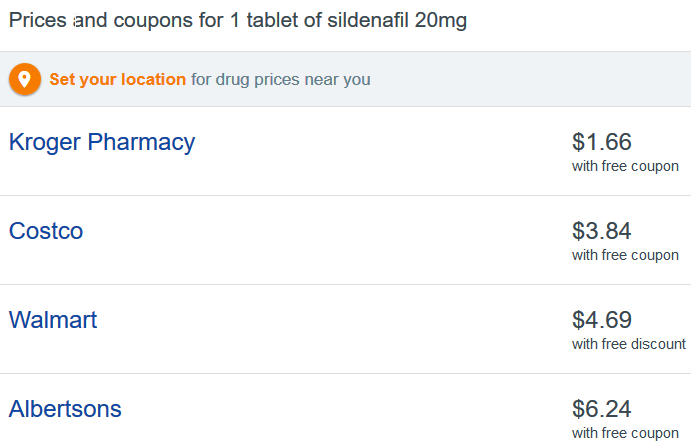Click 'for drug prices near you' text
Viewport: 691px width, 444px height.
point(281,79)
